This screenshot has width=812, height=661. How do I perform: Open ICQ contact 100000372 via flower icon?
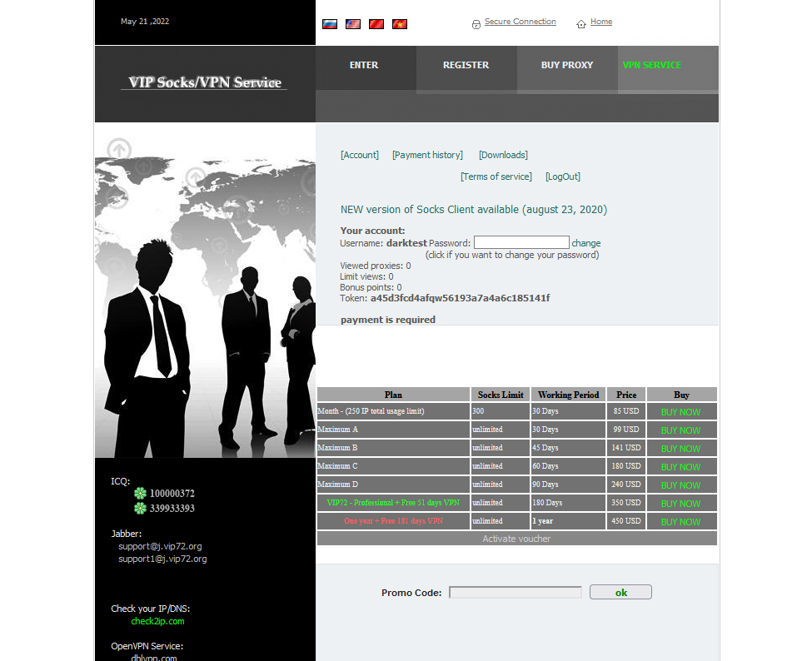[142, 494]
